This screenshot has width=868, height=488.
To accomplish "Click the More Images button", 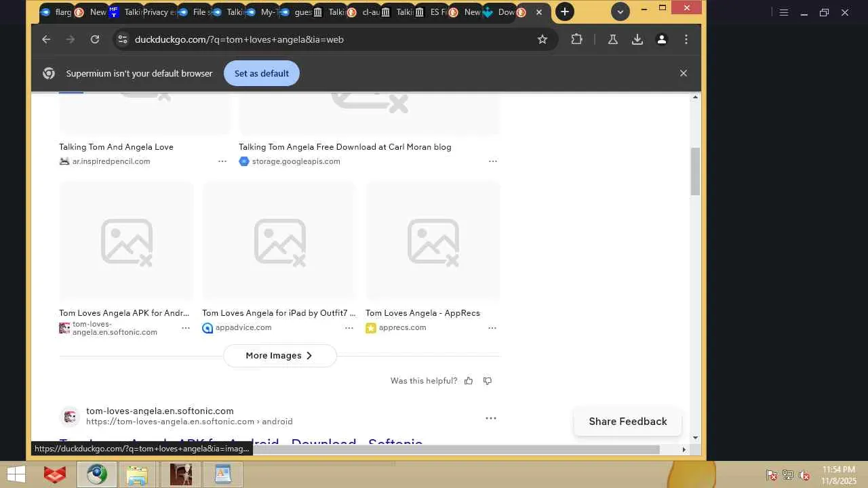I will (x=279, y=356).
